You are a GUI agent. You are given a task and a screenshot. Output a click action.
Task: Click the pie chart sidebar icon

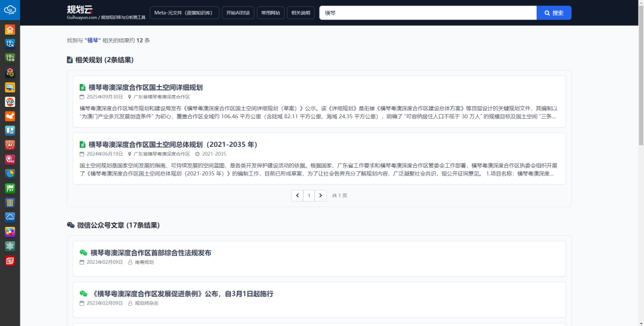10,174
